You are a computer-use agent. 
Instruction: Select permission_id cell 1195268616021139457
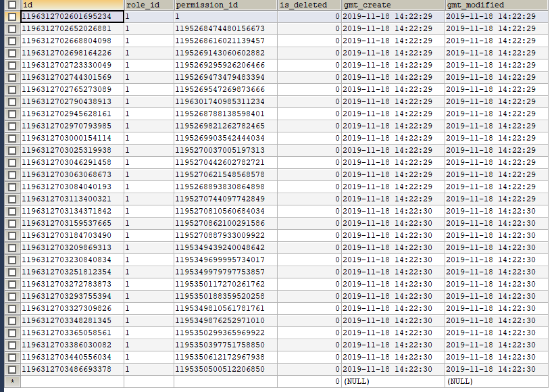click(226, 41)
